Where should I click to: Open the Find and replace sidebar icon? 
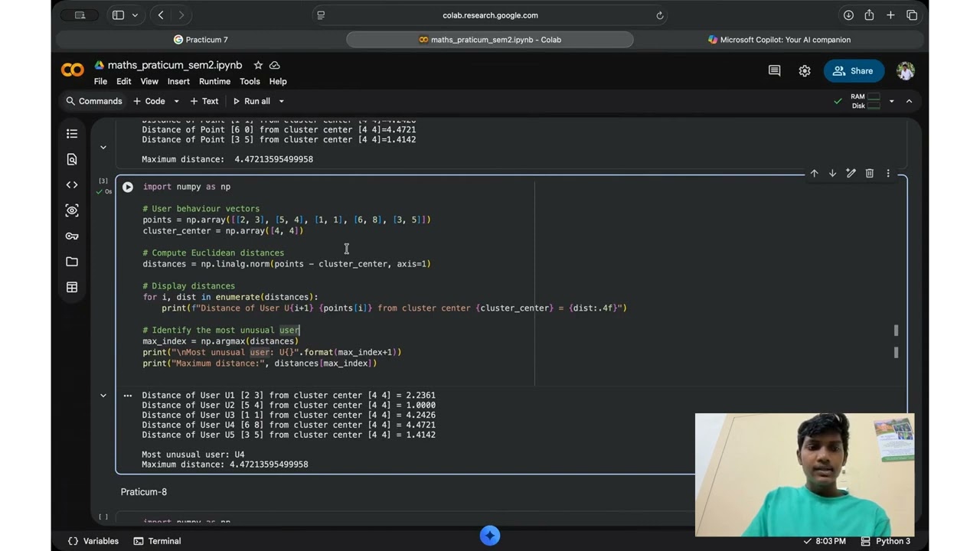point(72,159)
